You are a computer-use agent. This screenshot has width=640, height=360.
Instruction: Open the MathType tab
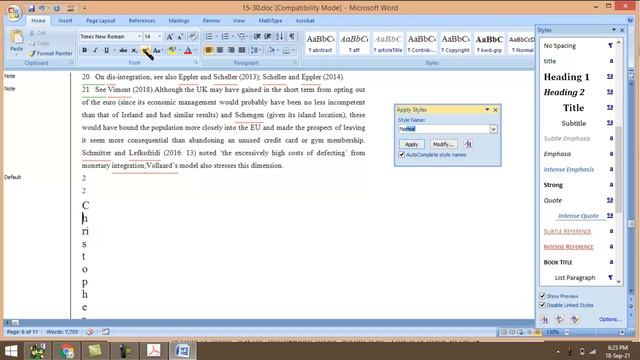(270, 20)
